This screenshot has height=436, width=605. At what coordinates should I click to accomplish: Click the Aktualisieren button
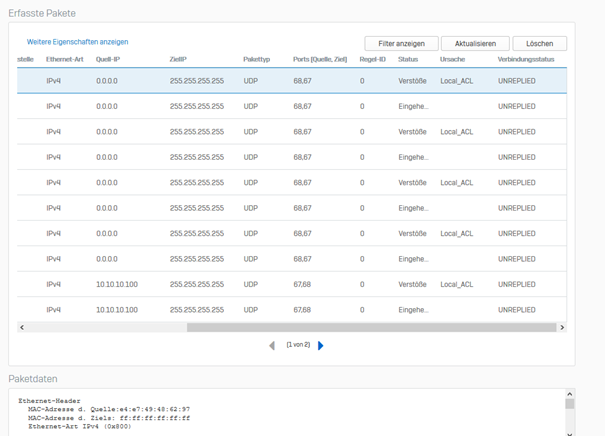(x=475, y=44)
